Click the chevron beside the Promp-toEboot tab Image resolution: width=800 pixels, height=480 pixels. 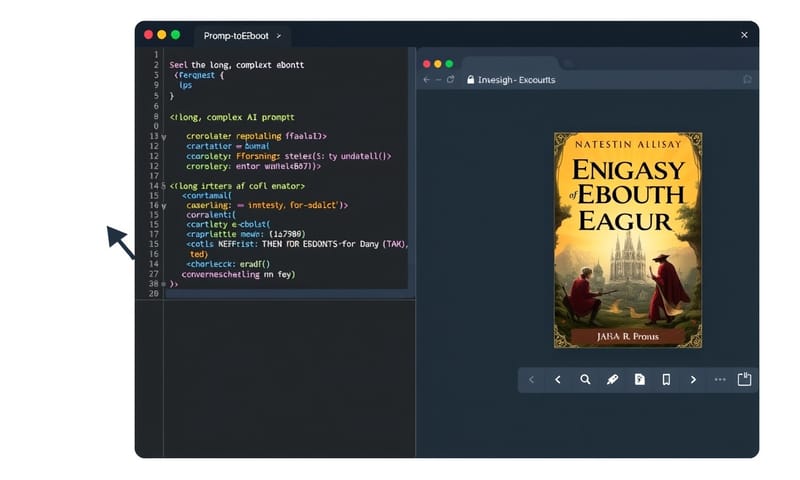pos(278,35)
